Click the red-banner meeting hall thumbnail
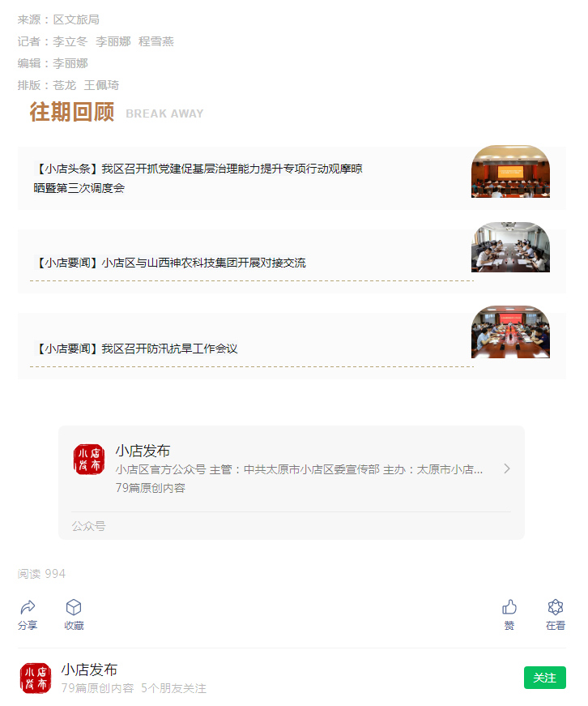 (x=510, y=172)
